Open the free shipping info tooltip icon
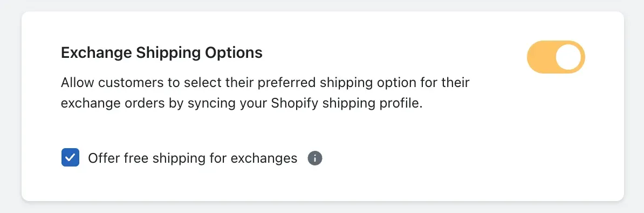 coord(315,158)
